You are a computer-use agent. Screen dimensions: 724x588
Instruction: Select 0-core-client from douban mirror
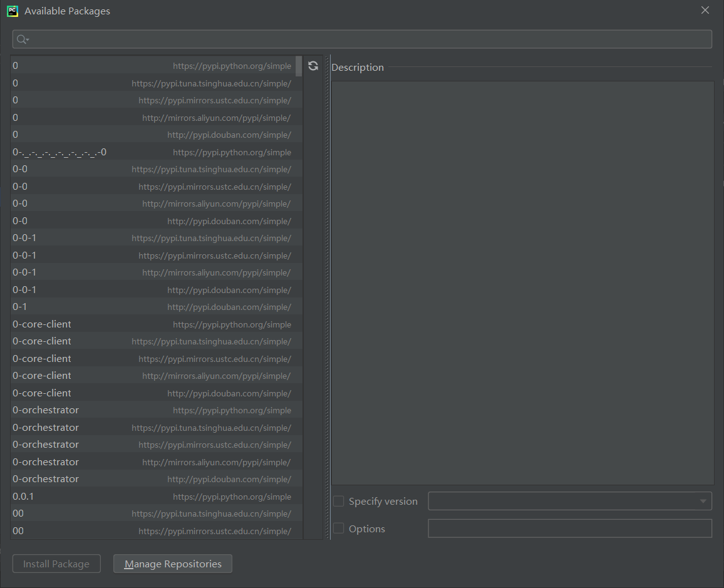click(x=157, y=393)
